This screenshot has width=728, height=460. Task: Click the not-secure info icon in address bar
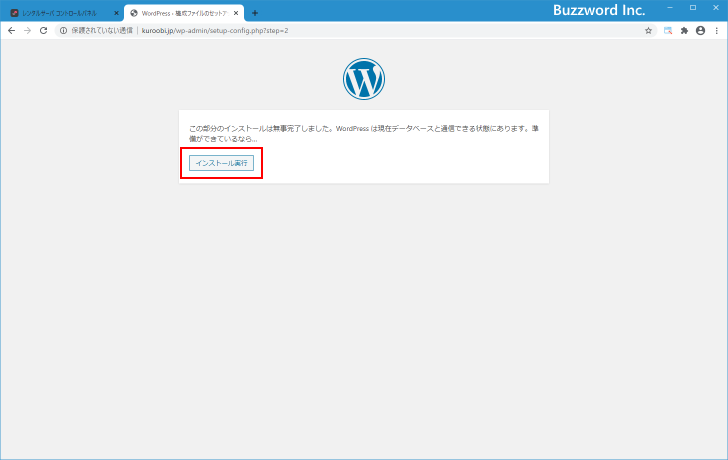(64, 31)
